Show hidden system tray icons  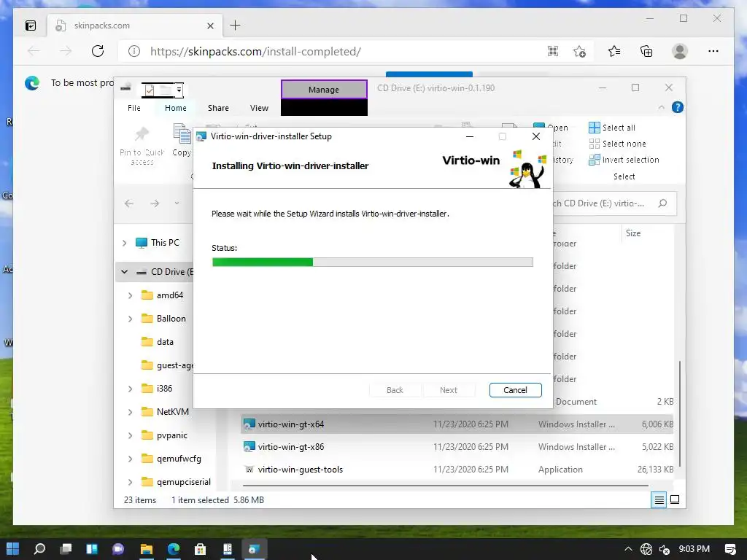pos(628,548)
